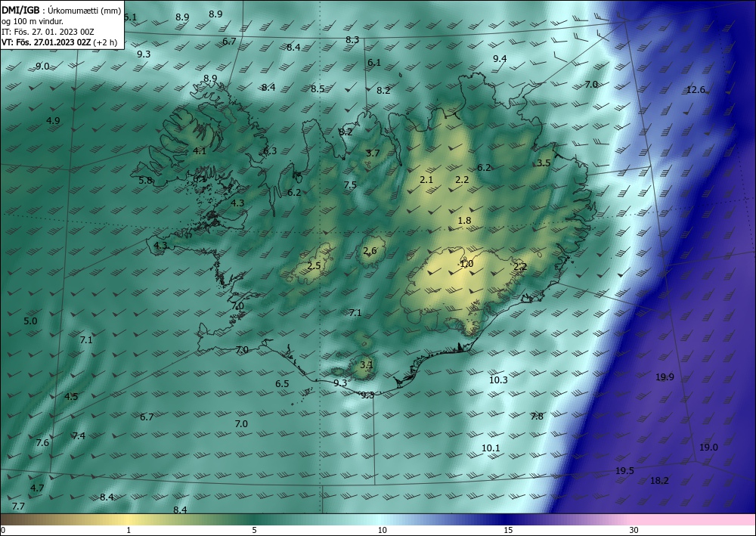Click the 'IT: Fös. 27. 01. 2023 00Z' line

pos(48,32)
